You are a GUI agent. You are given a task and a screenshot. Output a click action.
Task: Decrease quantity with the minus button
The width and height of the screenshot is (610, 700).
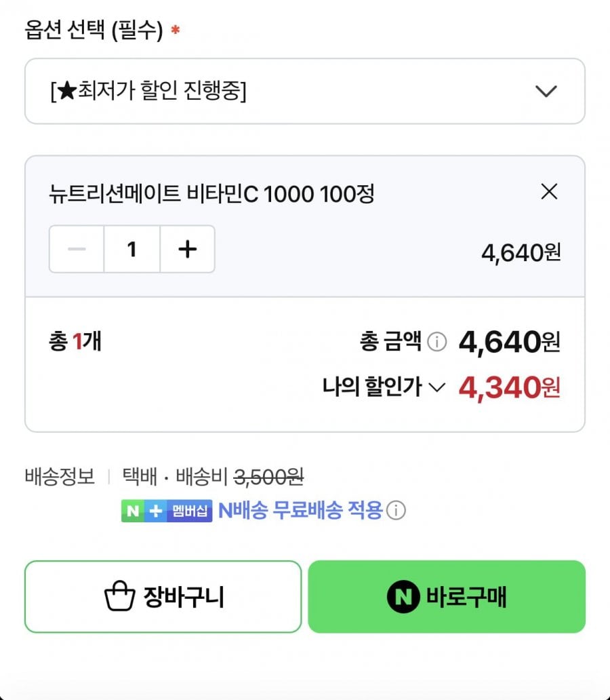(77, 249)
